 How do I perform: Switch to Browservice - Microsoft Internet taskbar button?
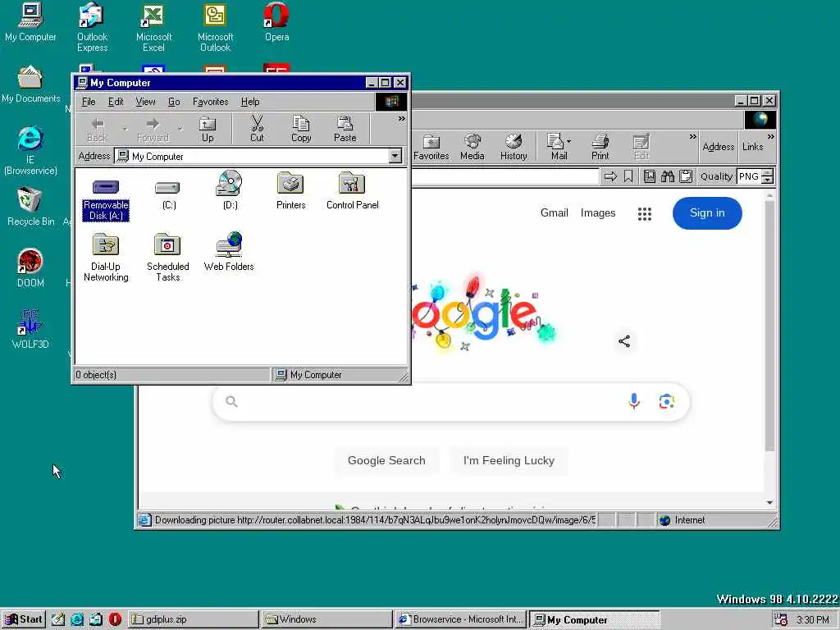[x=461, y=619]
